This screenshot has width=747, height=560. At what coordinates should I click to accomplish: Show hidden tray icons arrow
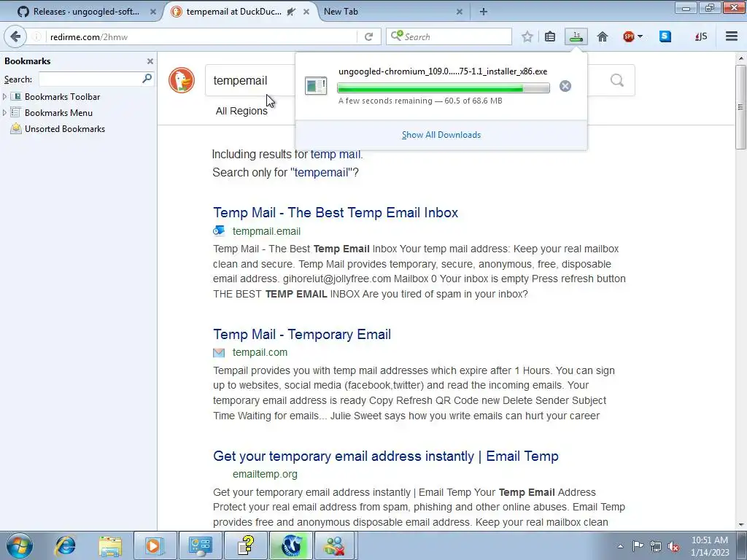pyautogui.click(x=620, y=546)
